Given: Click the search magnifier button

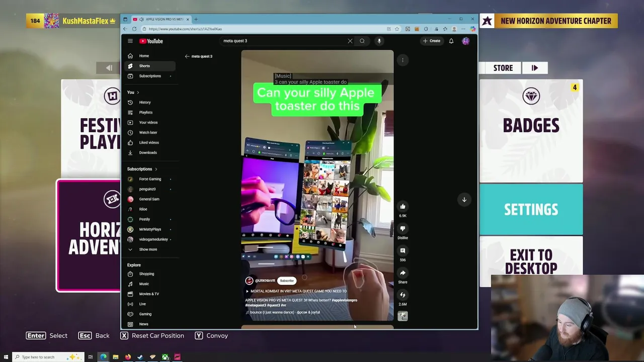Looking at the screenshot, I should (x=362, y=41).
